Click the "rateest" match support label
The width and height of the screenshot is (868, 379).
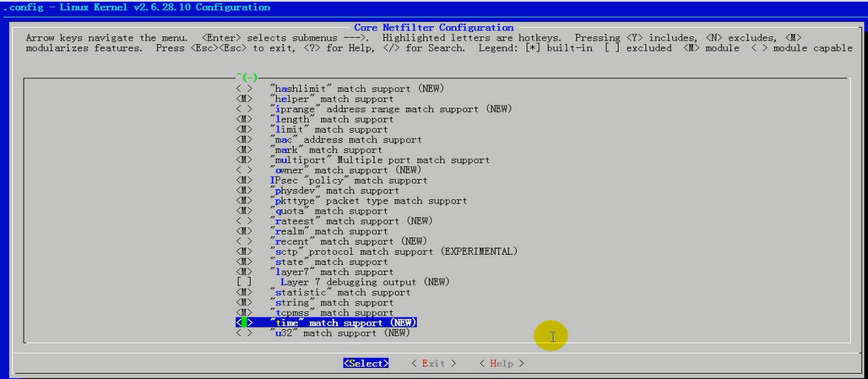pos(351,221)
